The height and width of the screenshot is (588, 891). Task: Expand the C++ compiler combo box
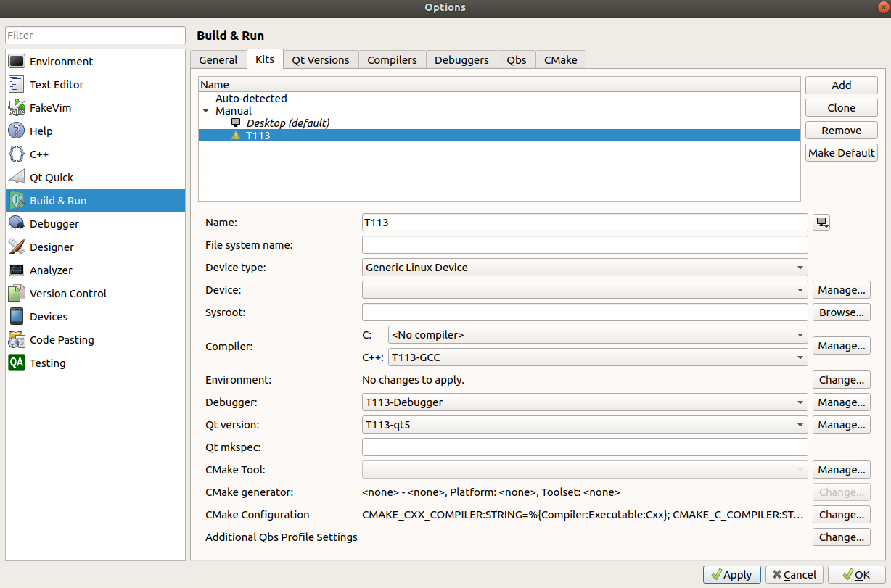(598, 357)
